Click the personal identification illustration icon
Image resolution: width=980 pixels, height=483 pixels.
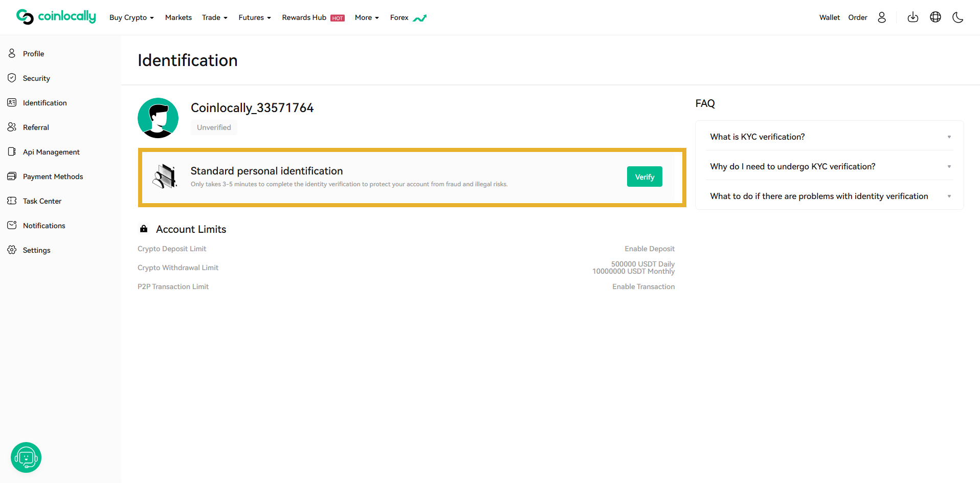click(x=165, y=177)
